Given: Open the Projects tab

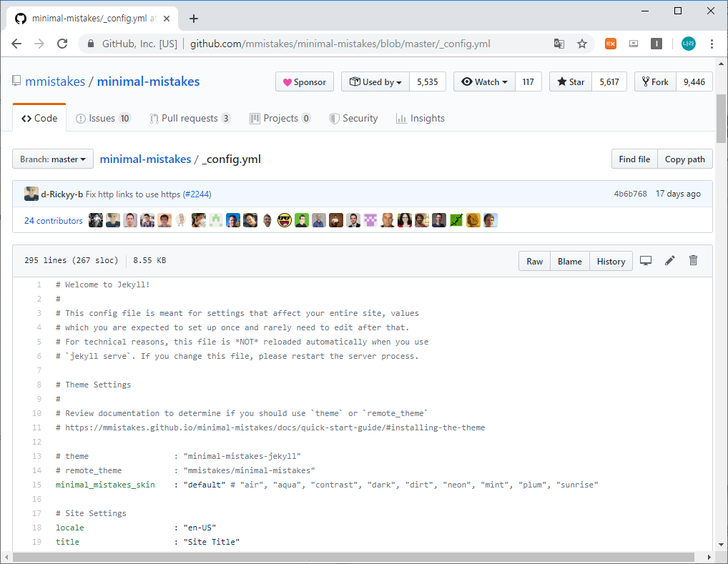Looking at the screenshot, I should click(280, 119).
